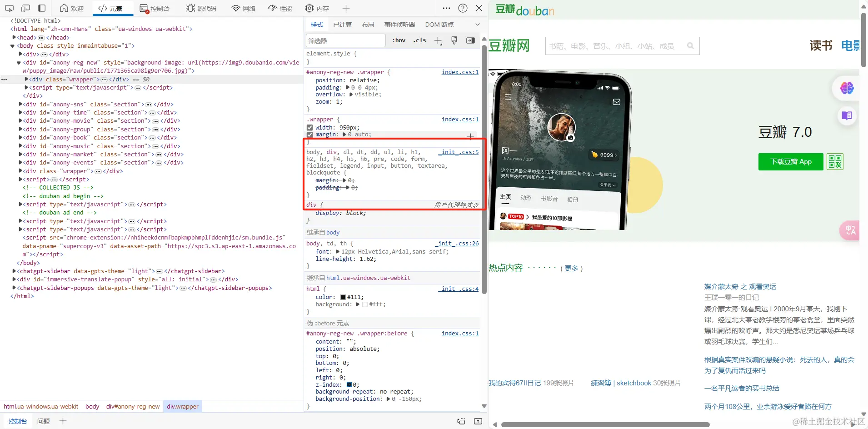Add a drawer tab with plus icon
Viewport: 868px width, 429px height.
63,421
